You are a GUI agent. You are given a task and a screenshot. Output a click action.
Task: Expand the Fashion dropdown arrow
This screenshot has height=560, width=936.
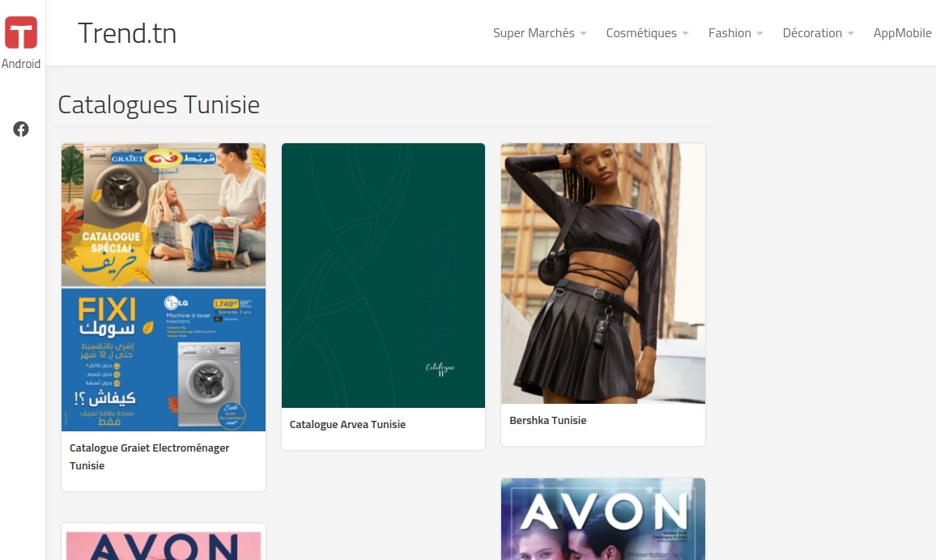coord(759,33)
